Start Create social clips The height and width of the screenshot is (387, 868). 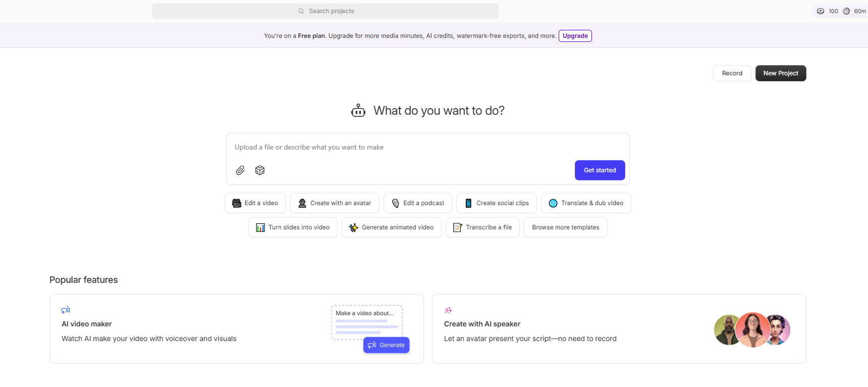pos(497,203)
